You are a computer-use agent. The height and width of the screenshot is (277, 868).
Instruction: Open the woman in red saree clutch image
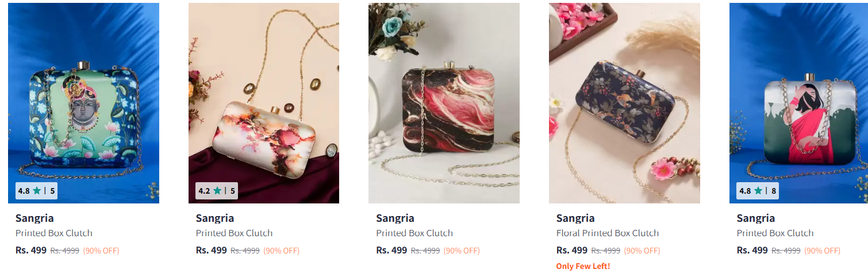799,103
